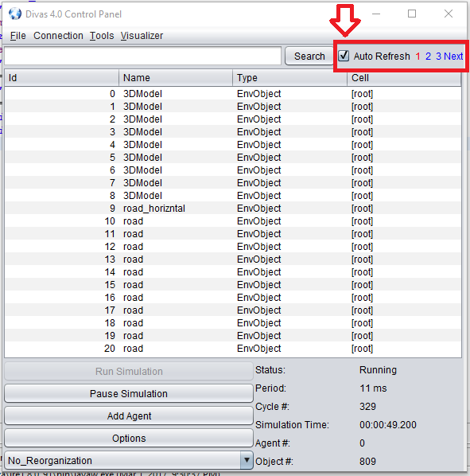The image size is (470, 476).
Task: Go to page 2 link
Action: point(428,57)
